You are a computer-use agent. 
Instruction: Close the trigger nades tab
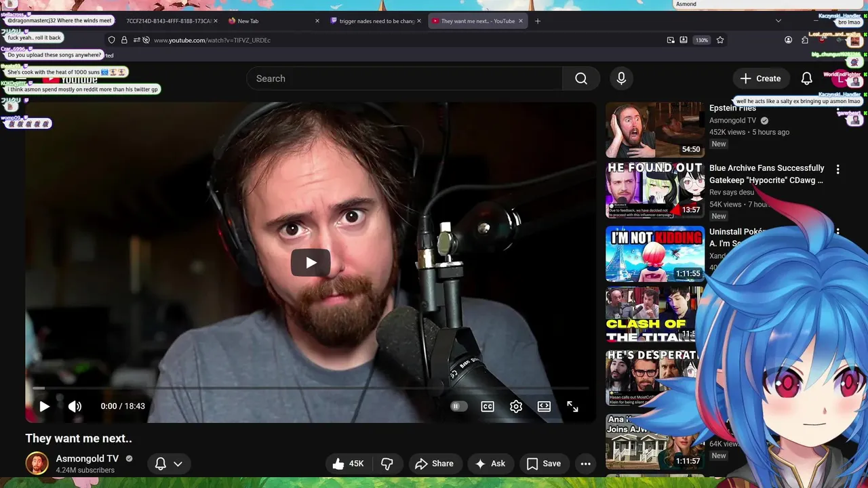[419, 21]
